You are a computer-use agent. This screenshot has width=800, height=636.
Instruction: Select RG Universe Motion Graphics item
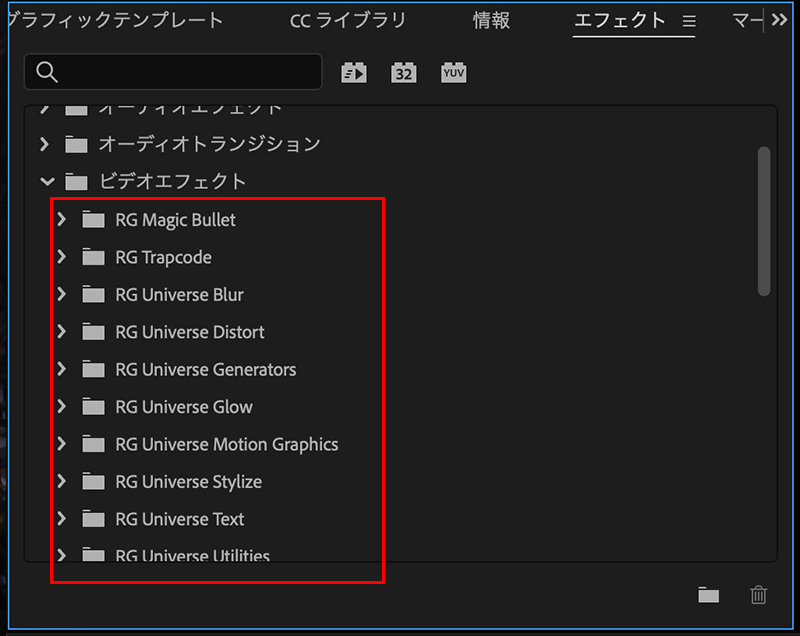(226, 444)
